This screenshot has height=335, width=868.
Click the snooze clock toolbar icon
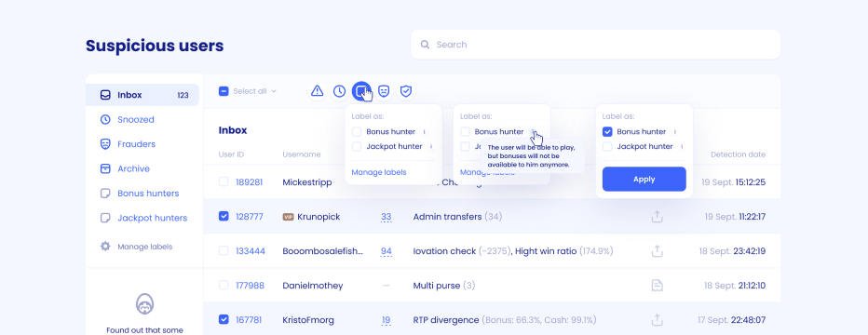point(339,91)
